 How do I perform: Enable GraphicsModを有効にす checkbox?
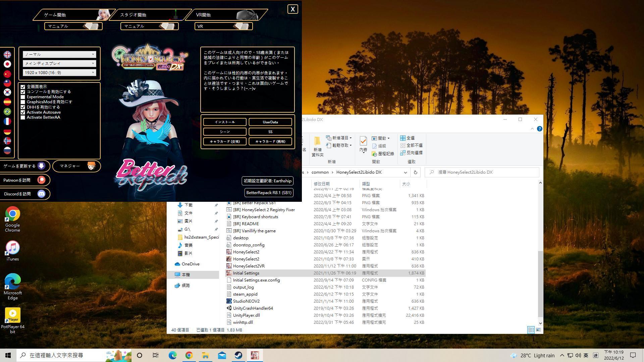click(23, 102)
